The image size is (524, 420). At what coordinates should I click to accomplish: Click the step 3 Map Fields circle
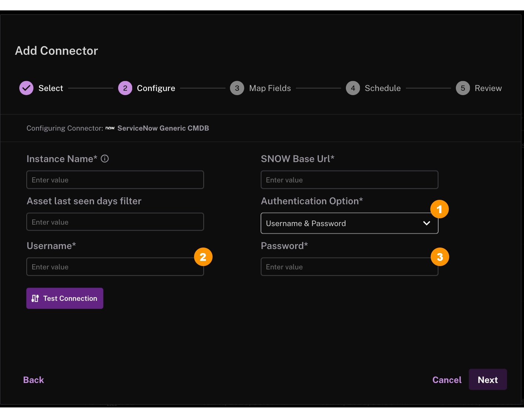[237, 88]
